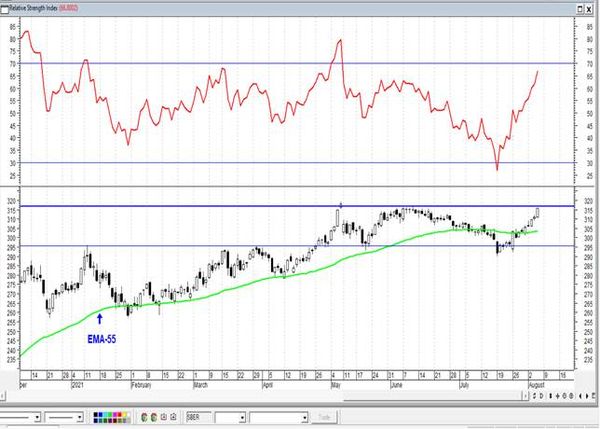Click the first camera-like toolbar icon
This screenshot has width=600, height=429.
pos(164,417)
